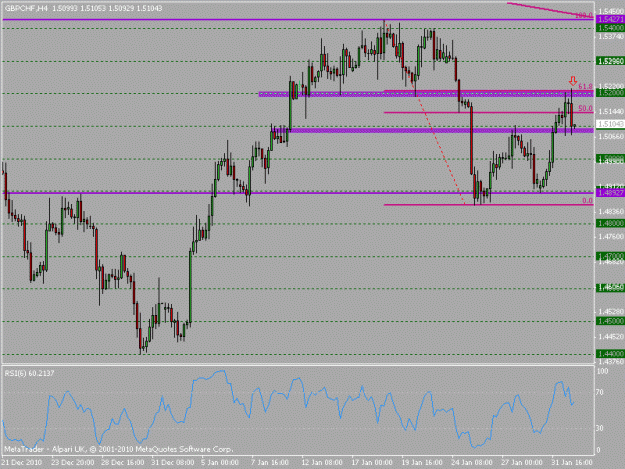Image resolution: width=625 pixels, height=469 pixels.
Task: Click the Fibonacci 61.8 level label
Action: [x=585, y=86]
